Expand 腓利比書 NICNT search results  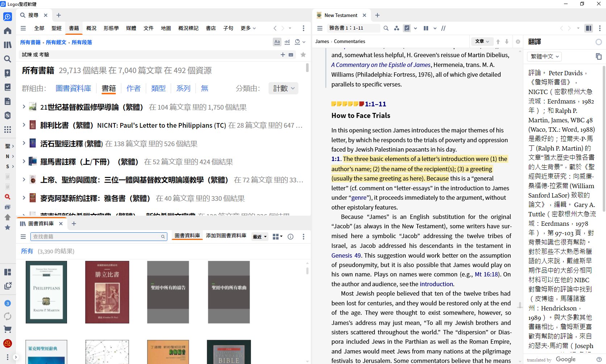pyautogui.click(x=24, y=125)
